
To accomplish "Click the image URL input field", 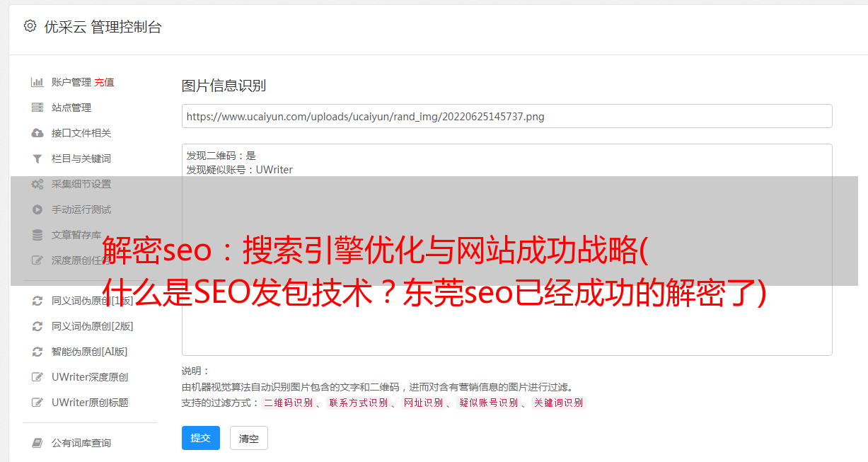I will [507, 116].
